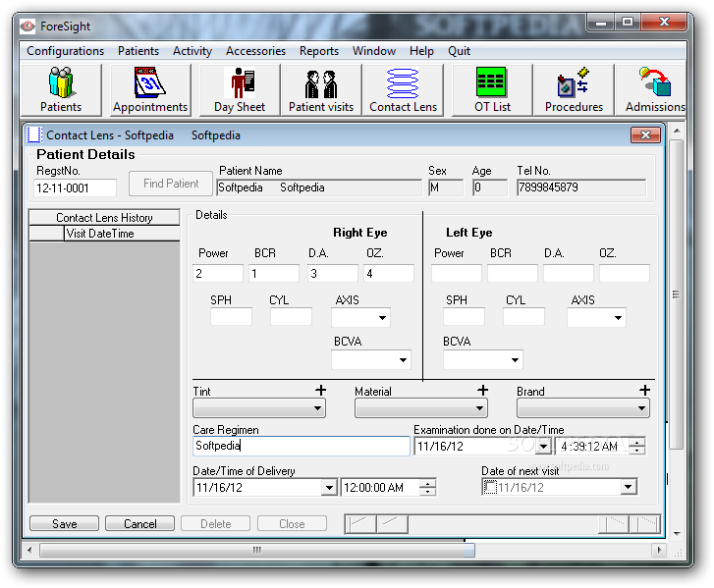Click the Contact Lens window document icon
This screenshot has width=714, height=588.
tap(34, 134)
